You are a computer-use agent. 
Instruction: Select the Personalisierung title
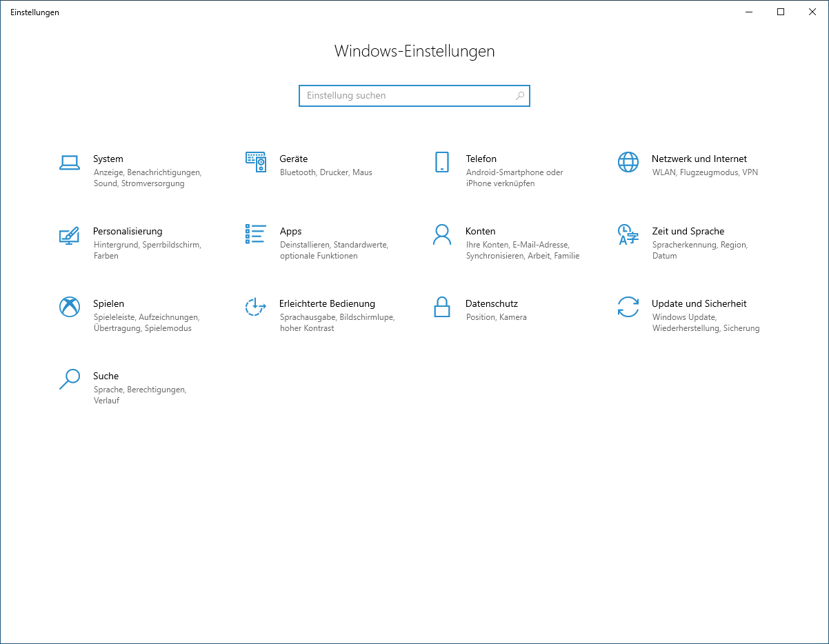point(128,231)
